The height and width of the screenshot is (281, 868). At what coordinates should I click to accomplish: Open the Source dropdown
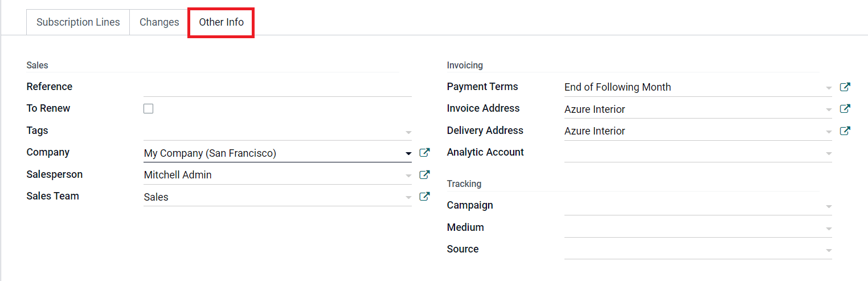click(829, 251)
